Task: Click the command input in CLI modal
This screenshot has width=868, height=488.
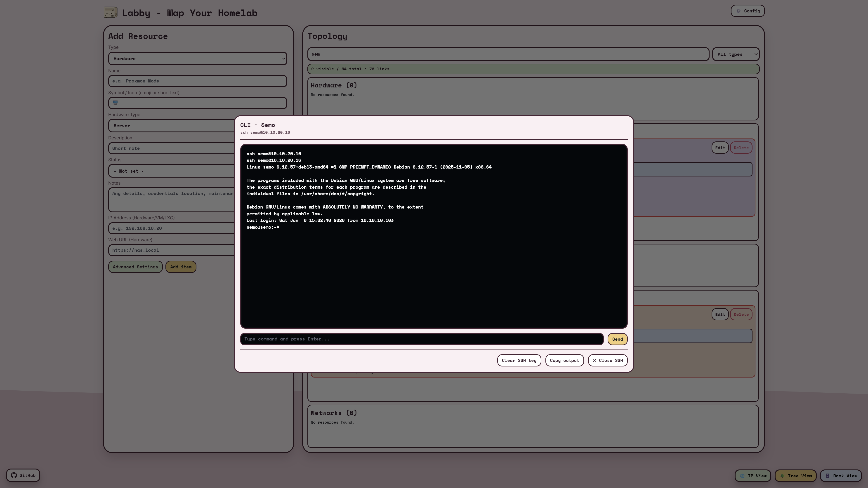Action: [422, 339]
